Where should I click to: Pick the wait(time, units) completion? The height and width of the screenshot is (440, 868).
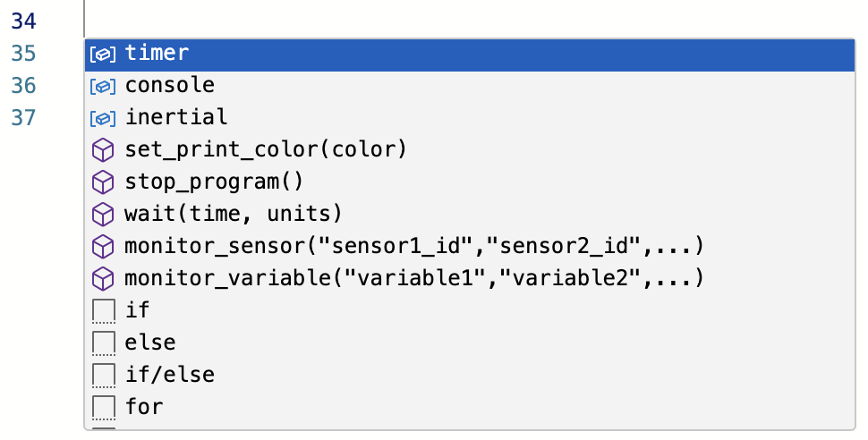point(234,215)
